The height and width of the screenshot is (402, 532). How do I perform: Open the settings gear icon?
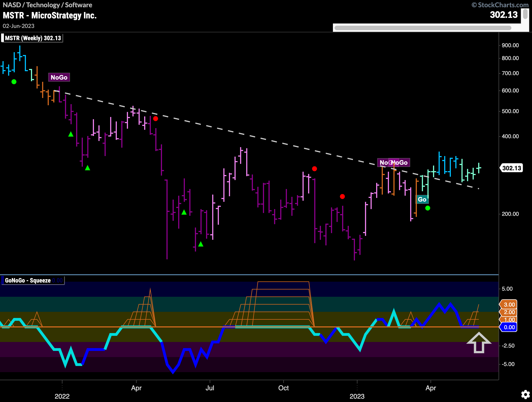click(x=525, y=394)
